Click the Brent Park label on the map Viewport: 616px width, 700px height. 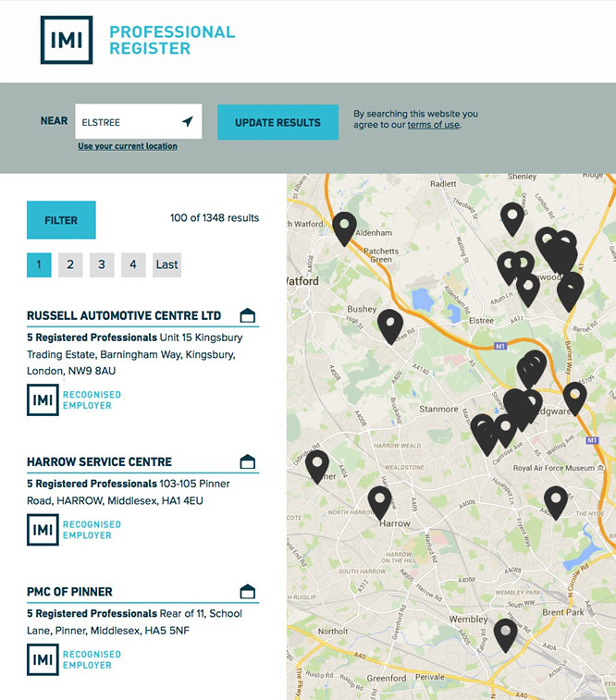[563, 612]
